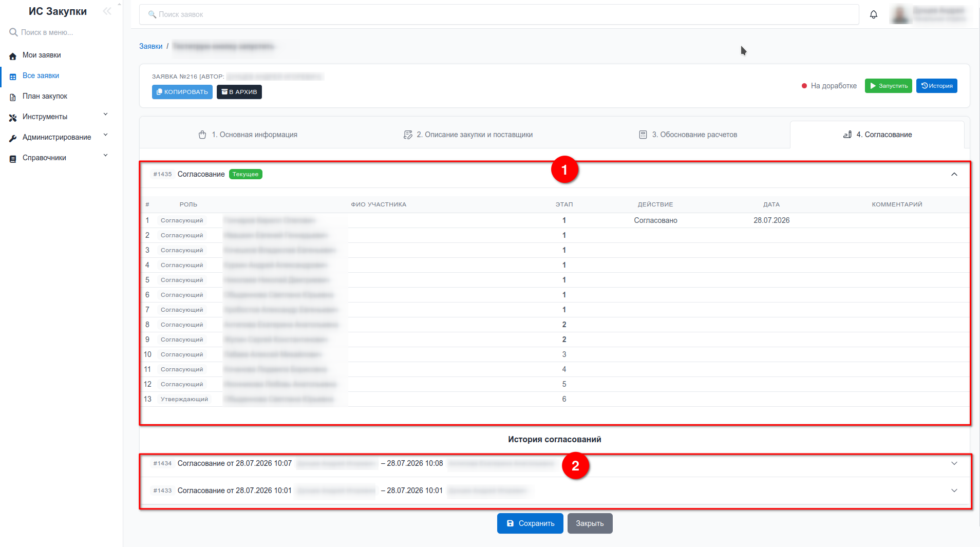The image size is (980, 547).
Task: Open Все заявки in sidebar
Action: point(41,76)
